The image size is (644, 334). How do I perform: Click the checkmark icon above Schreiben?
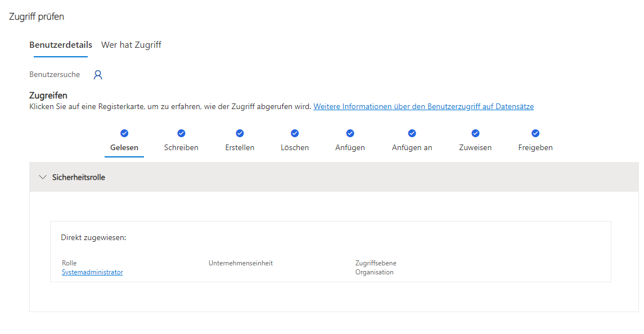[x=181, y=133]
